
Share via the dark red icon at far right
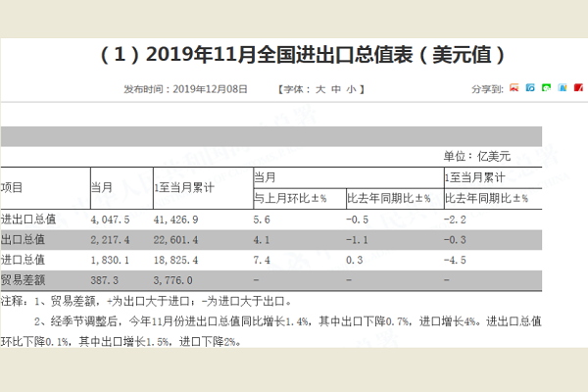coord(578,88)
